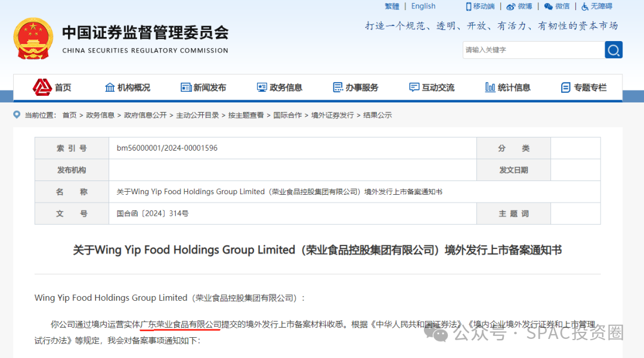This screenshot has width=644, height=358.
Task: Click the 文号 label cell
Action: [x=72, y=214]
